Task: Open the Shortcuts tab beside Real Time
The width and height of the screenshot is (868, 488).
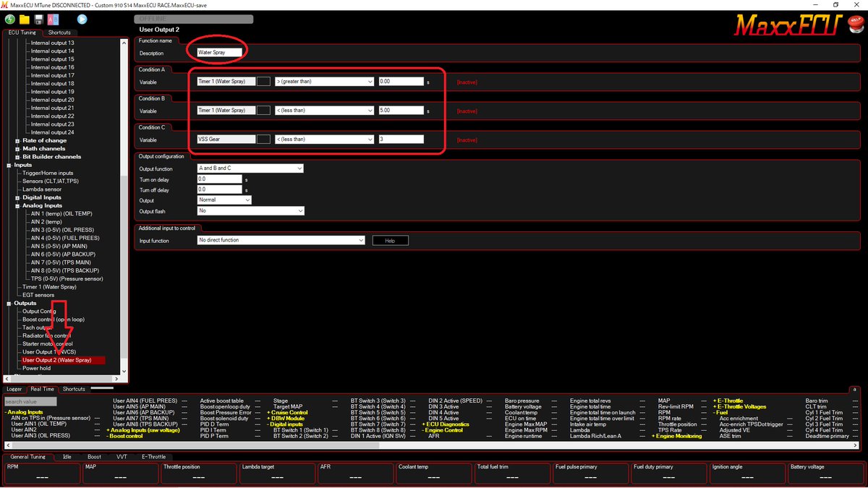Action: coord(74,389)
